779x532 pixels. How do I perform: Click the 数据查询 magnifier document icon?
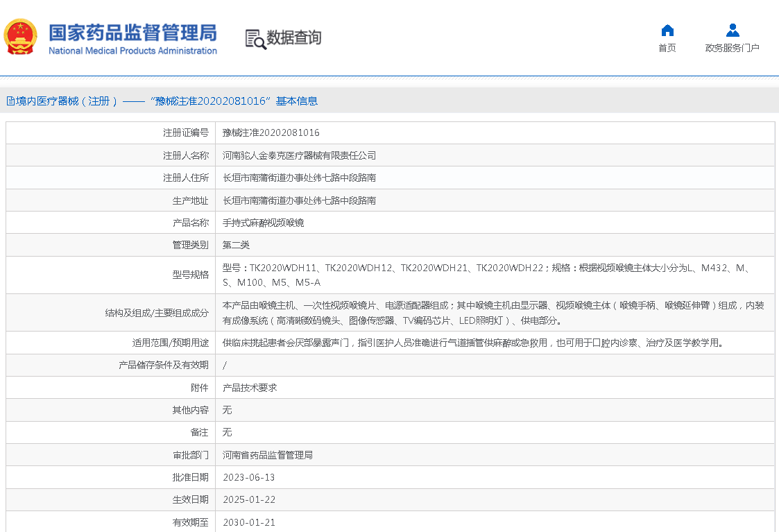[255, 39]
